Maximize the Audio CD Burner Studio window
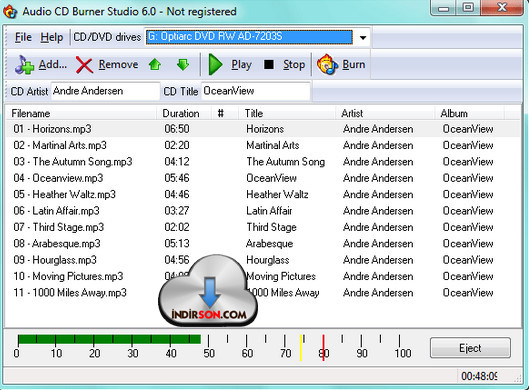The width and height of the screenshot is (529, 390). [468, 8]
